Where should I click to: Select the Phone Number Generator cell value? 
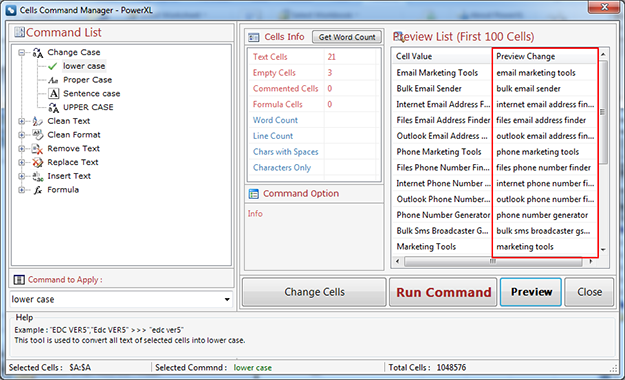coord(443,215)
